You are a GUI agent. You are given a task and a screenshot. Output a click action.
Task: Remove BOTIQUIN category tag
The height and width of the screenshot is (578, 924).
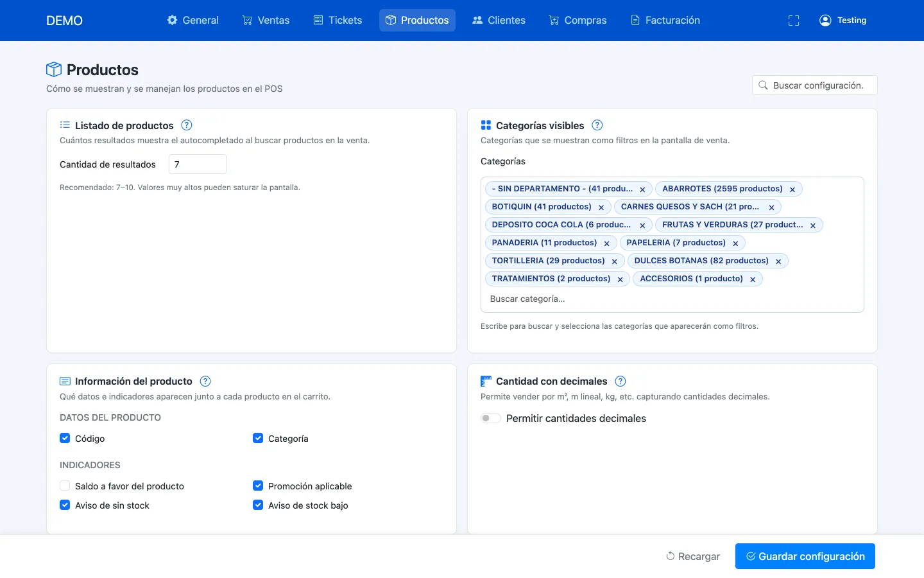(x=601, y=207)
